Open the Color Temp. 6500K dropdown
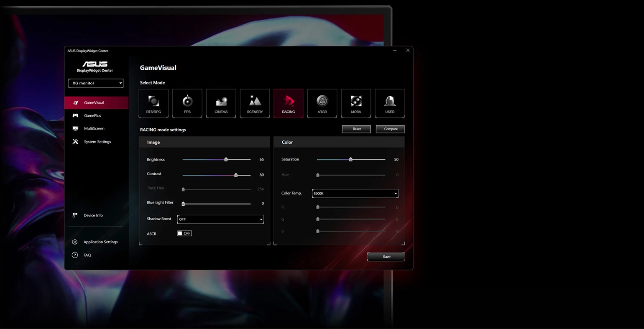644x329 pixels. click(x=355, y=193)
